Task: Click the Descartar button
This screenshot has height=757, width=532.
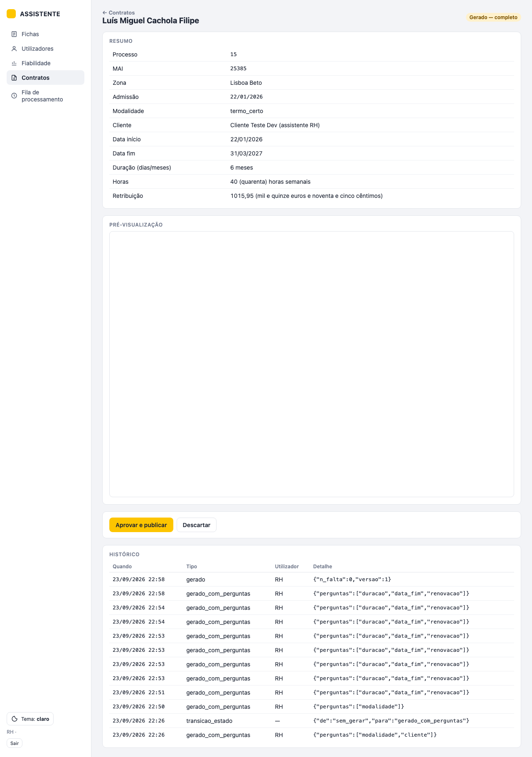Action: (x=197, y=525)
